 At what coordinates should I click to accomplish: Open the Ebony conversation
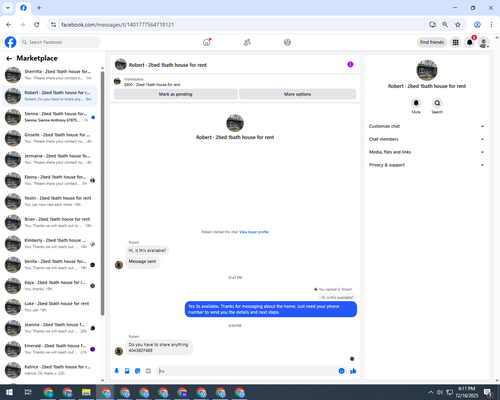50,180
